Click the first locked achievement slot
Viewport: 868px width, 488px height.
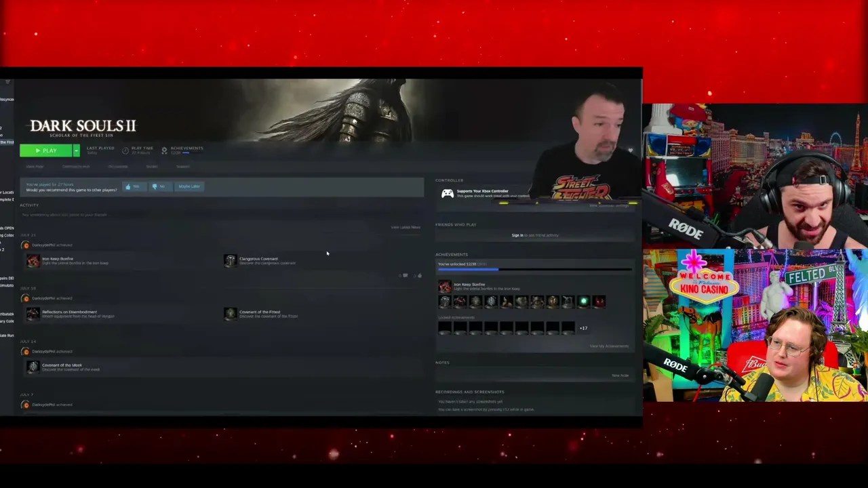pyautogui.click(x=445, y=328)
